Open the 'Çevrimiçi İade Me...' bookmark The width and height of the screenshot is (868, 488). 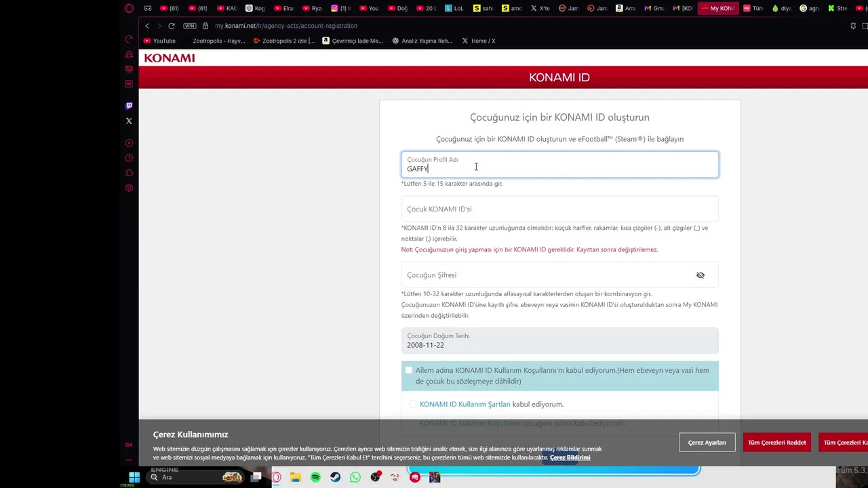353,41
